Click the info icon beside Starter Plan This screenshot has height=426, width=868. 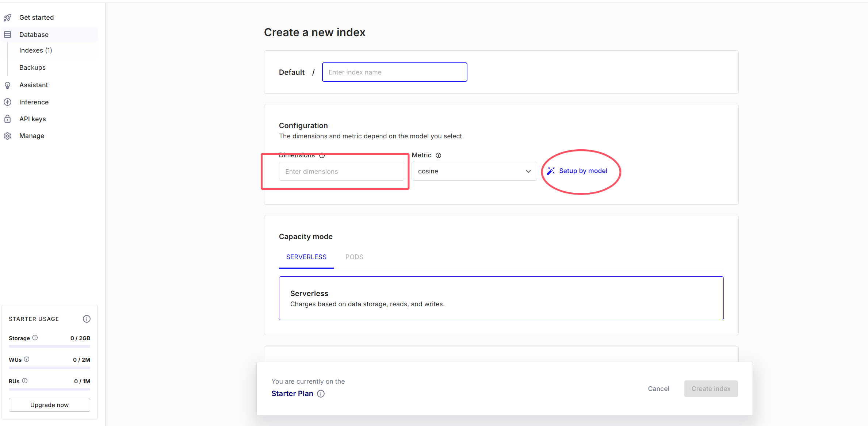point(321,394)
